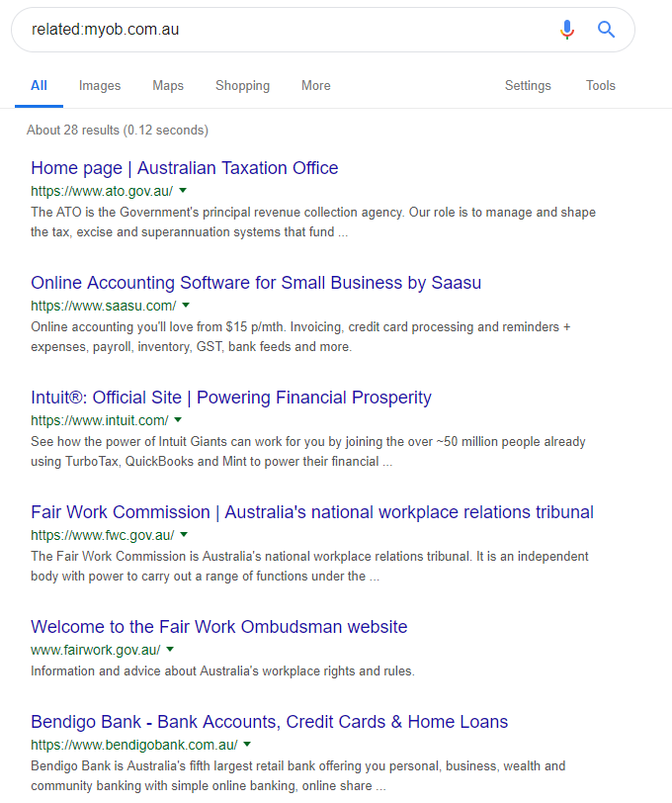
Task: Open the Saasu Online Accounting Software result
Action: 256,283
